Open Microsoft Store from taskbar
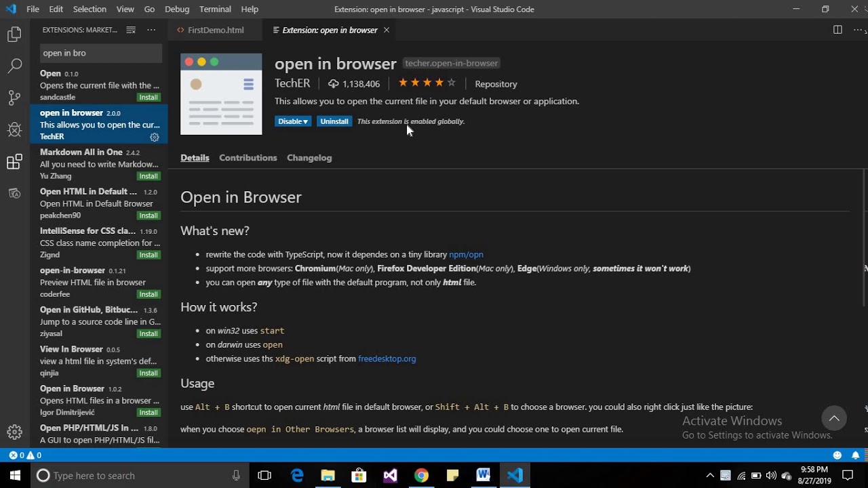This screenshot has height=488, width=868. click(359, 475)
